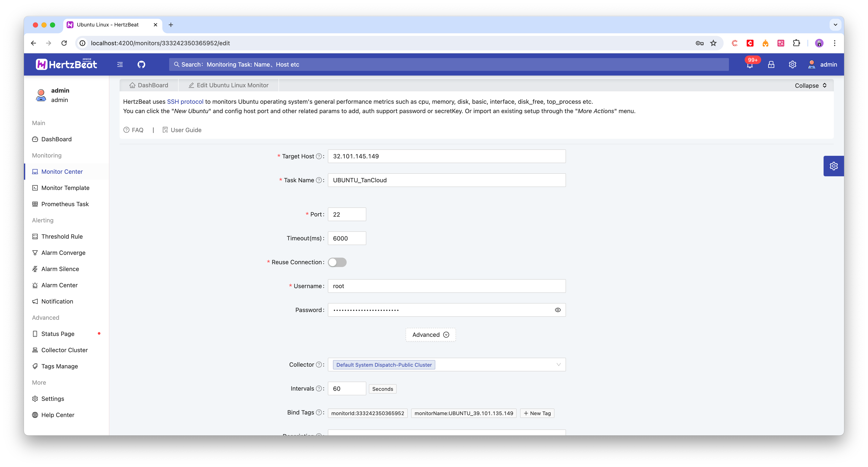Open the header settings gear icon
This screenshot has height=467, width=868.
click(793, 64)
